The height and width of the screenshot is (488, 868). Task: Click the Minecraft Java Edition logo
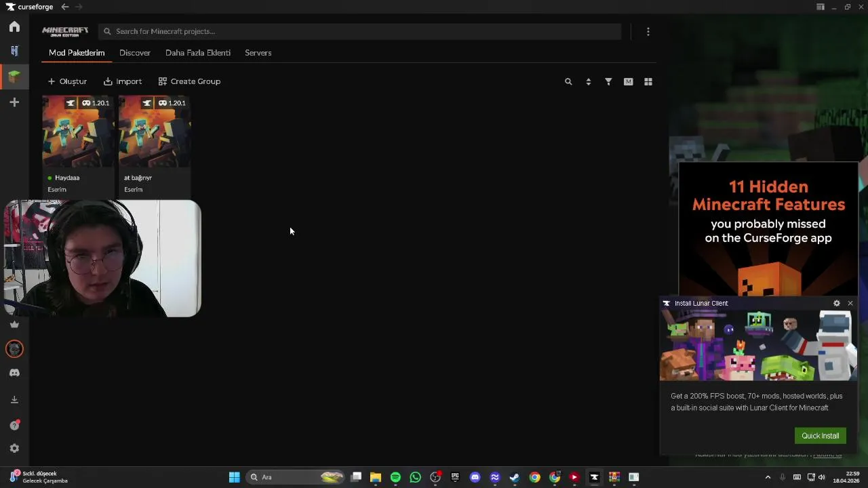[x=65, y=31]
